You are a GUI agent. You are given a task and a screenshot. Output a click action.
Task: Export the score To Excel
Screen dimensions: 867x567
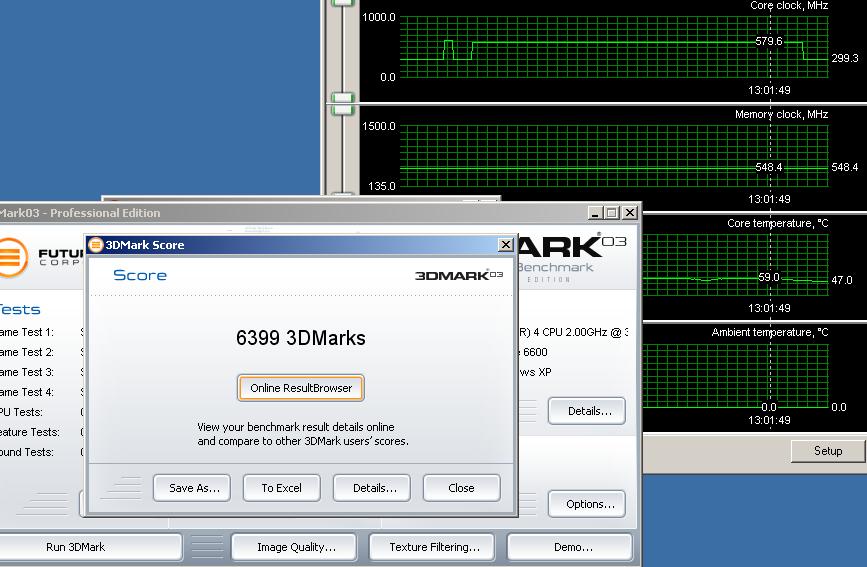click(281, 488)
